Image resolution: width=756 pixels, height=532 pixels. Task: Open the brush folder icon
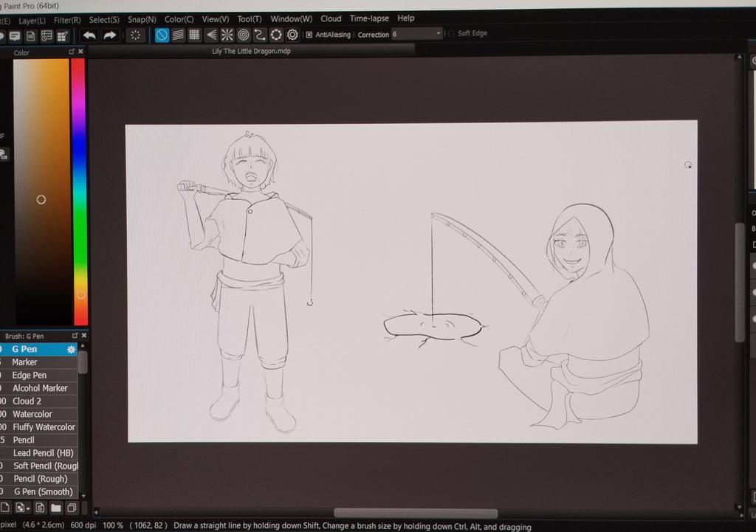56,508
